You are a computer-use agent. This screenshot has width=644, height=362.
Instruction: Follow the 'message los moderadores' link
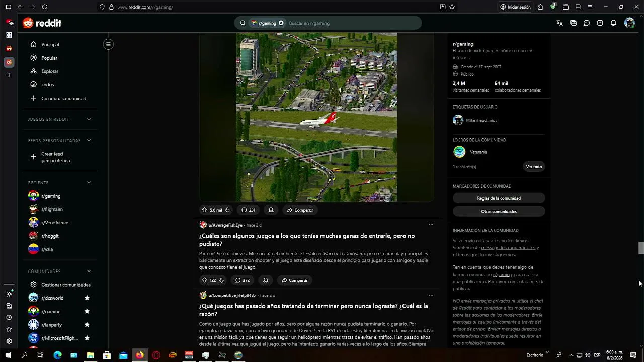click(508, 248)
